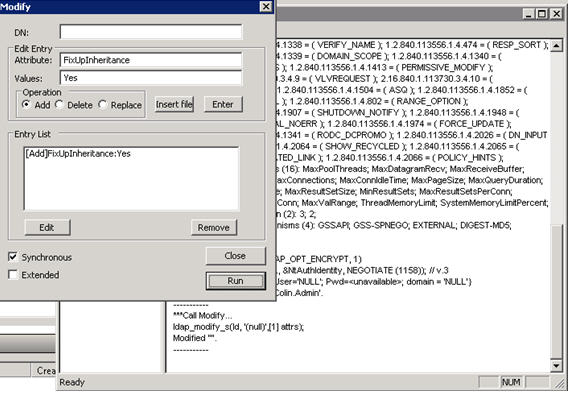Click the Values field containing Yes
Image resolution: width=569 pixels, height=394 pixels.
pos(151,78)
